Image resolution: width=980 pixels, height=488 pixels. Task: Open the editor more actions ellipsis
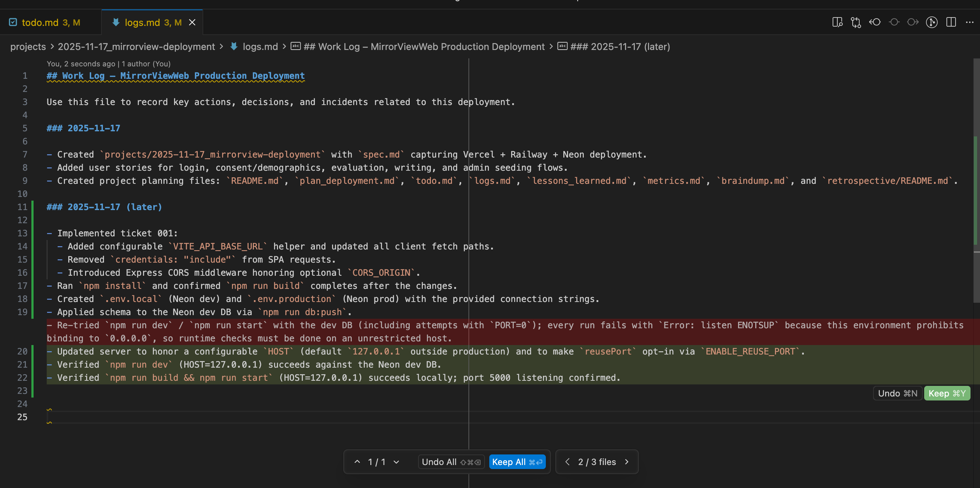coord(969,23)
